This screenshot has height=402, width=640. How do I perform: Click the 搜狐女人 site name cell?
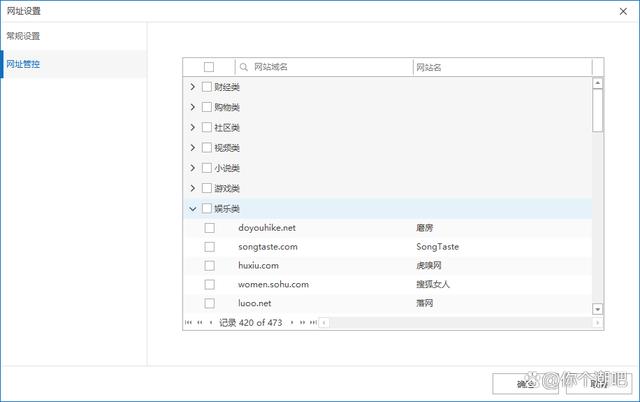click(x=433, y=284)
